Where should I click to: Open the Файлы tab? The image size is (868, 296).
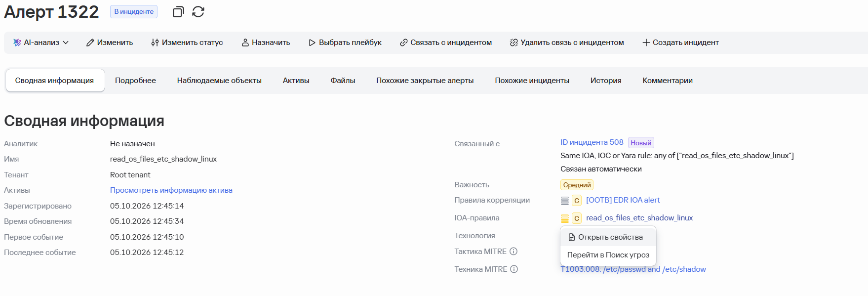(343, 81)
